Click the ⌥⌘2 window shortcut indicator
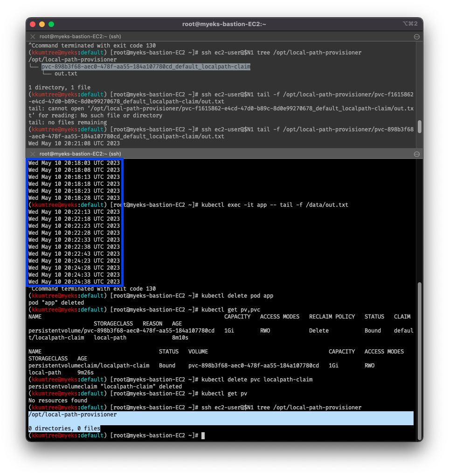449x476 pixels. (x=410, y=24)
